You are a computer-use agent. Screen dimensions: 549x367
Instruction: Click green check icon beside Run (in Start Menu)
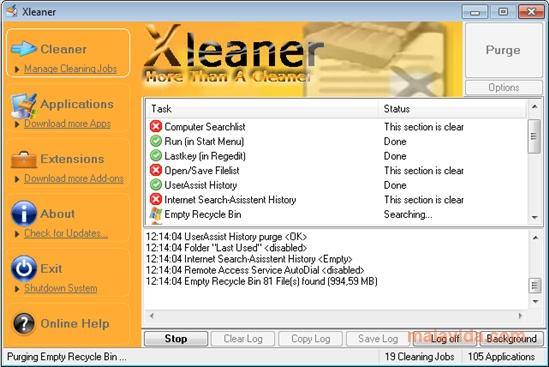(x=156, y=141)
